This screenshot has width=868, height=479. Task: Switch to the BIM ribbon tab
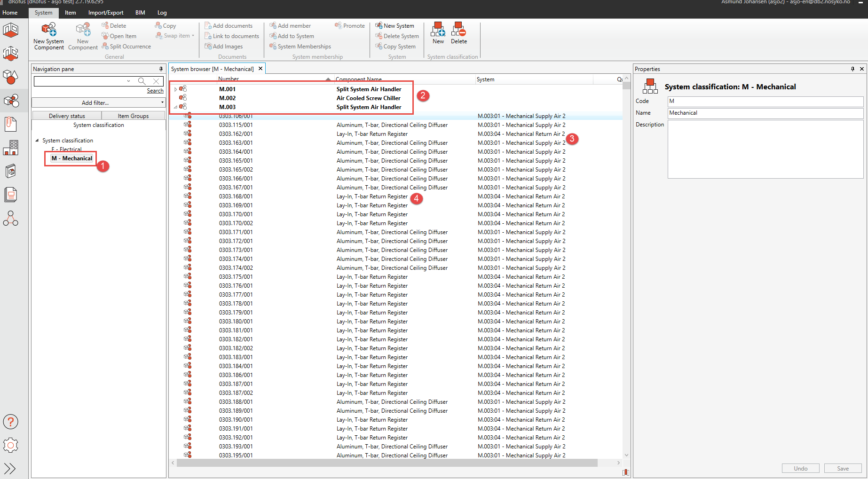pyautogui.click(x=140, y=13)
